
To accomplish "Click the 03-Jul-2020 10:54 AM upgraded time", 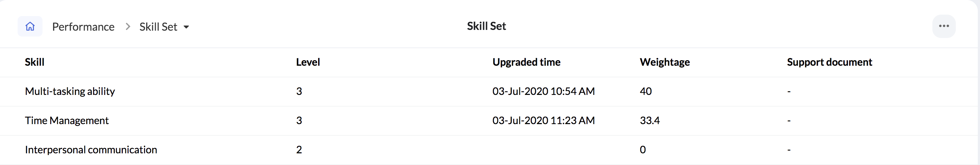I will [x=543, y=91].
